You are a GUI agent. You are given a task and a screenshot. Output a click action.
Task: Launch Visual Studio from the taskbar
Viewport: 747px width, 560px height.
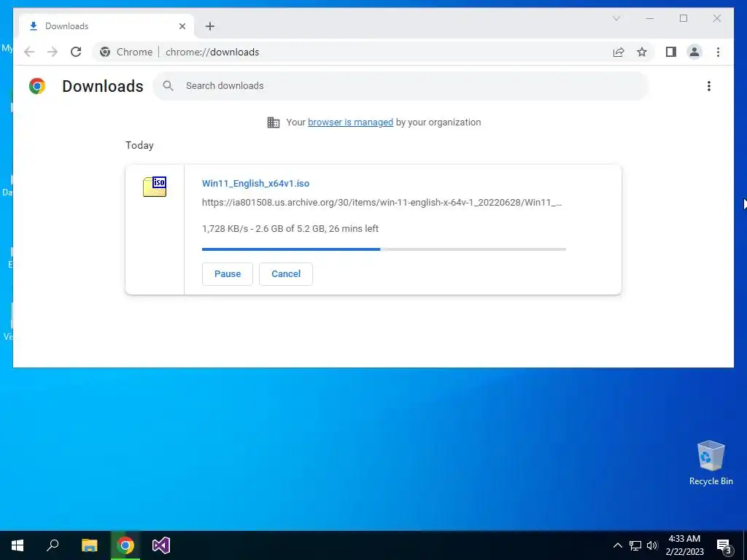click(x=161, y=545)
